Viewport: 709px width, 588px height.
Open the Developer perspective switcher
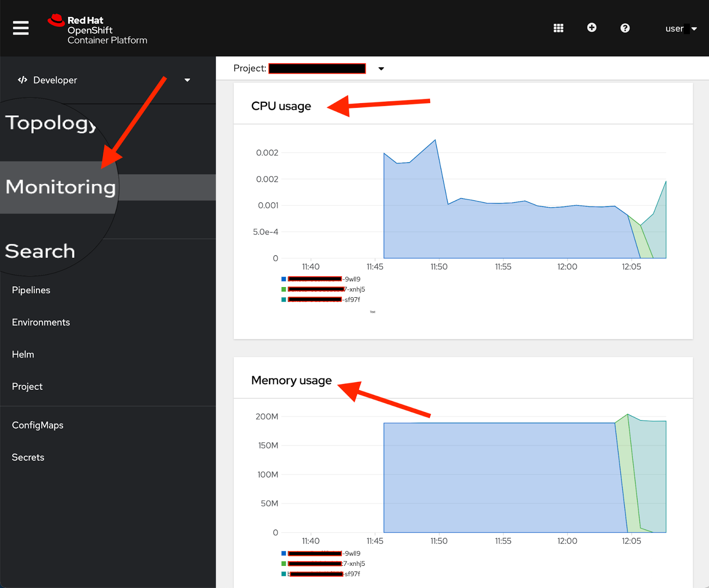click(187, 80)
